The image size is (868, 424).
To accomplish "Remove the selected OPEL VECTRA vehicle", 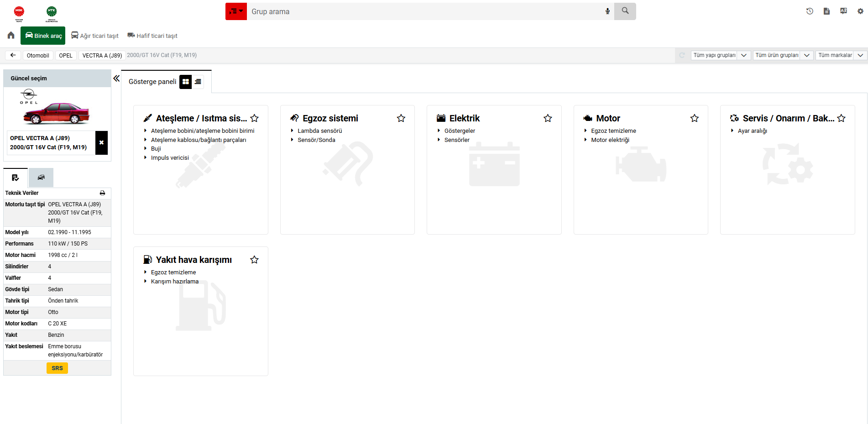I will tap(101, 142).
